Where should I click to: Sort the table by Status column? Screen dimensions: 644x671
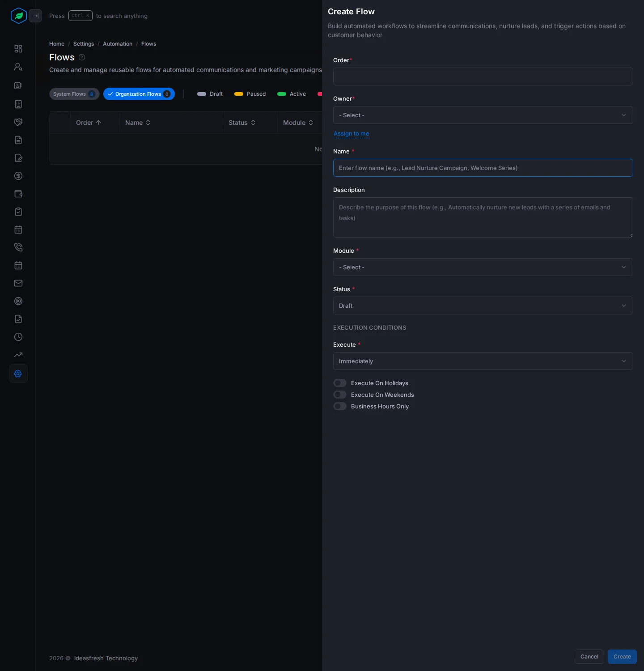click(242, 123)
